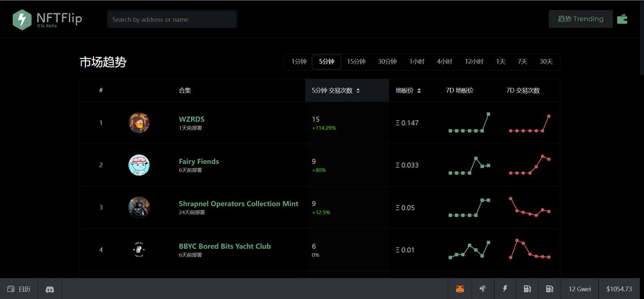Sort by 地板价 column arrows
The height and width of the screenshot is (299, 644).
(419, 91)
